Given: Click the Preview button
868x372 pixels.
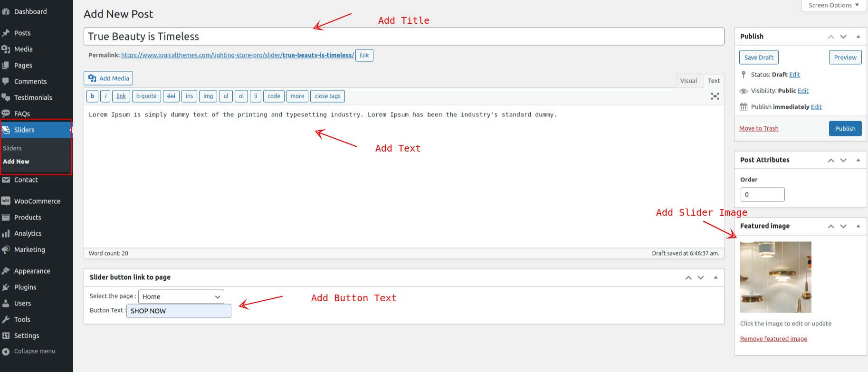Looking at the screenshot, I should [845, 57].
